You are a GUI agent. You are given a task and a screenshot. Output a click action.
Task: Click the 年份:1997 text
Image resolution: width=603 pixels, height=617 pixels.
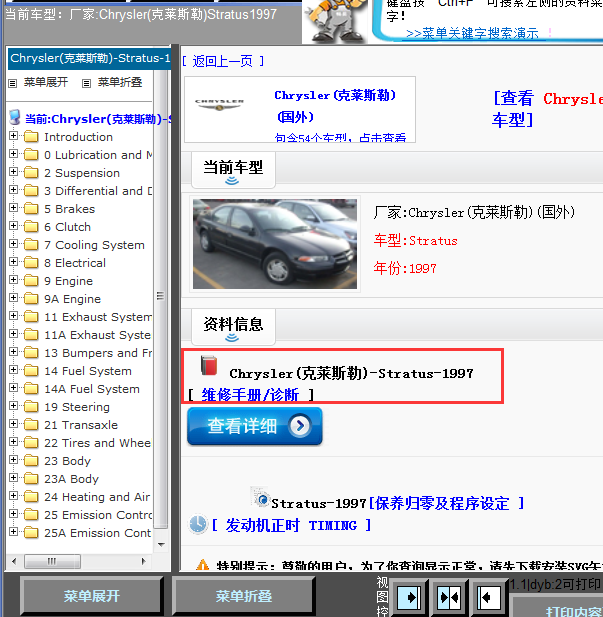pyautogui.click(x=405, y=268)
